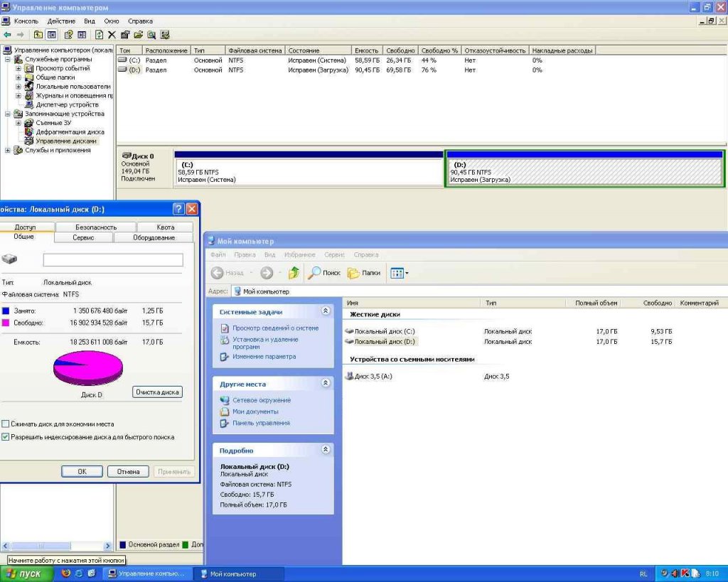
Task: Click OK in disk properties dialog
Action: (x=82, y=472)
